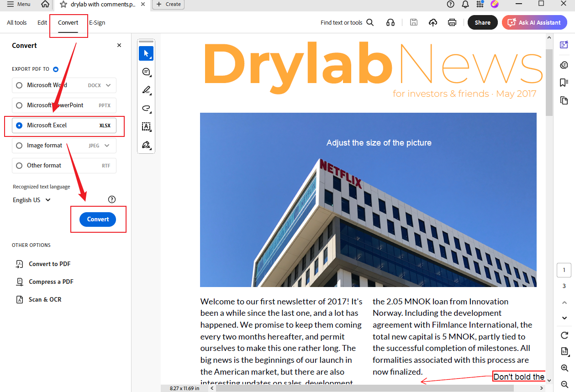Image resolution: width=575 pixels, height=392 pixels.
Task: Select Microsoft Word as export format
Action: (x=19, y=85)
